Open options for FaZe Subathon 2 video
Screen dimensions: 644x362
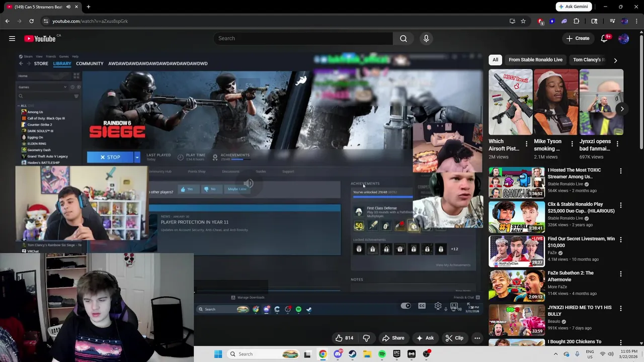621,274
